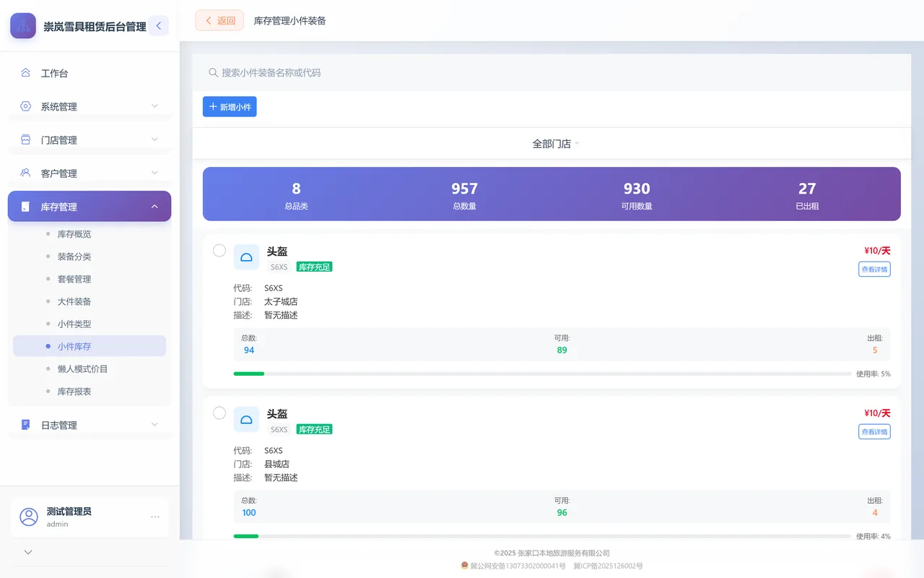Click the 库存管理 box icon
This screenshot has height=578, width=924.
click(26, 207)
